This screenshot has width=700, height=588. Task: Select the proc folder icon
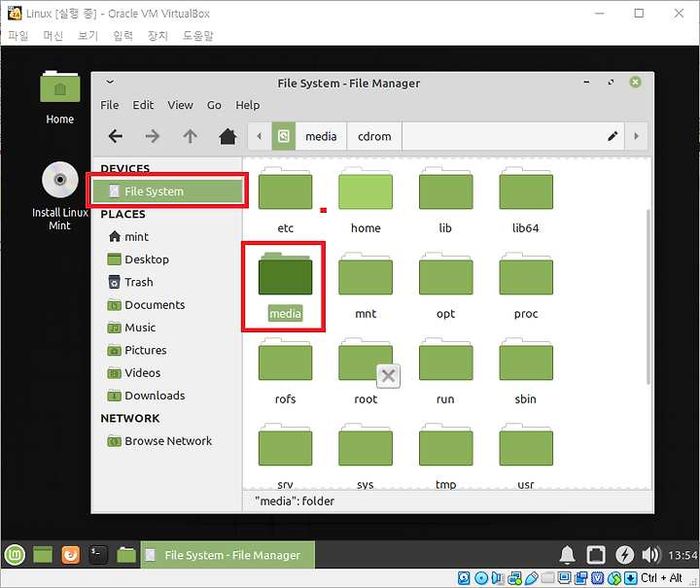pyautogui.click(x=526, y=274)
